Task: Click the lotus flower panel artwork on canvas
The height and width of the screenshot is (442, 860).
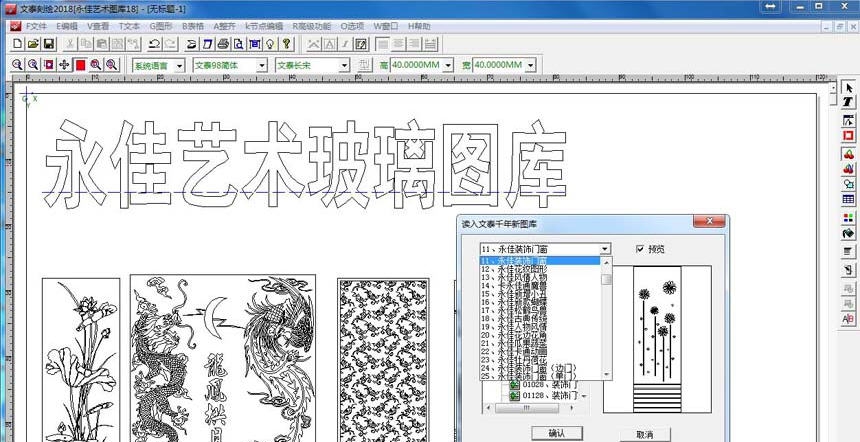Action: click(81, 360)
